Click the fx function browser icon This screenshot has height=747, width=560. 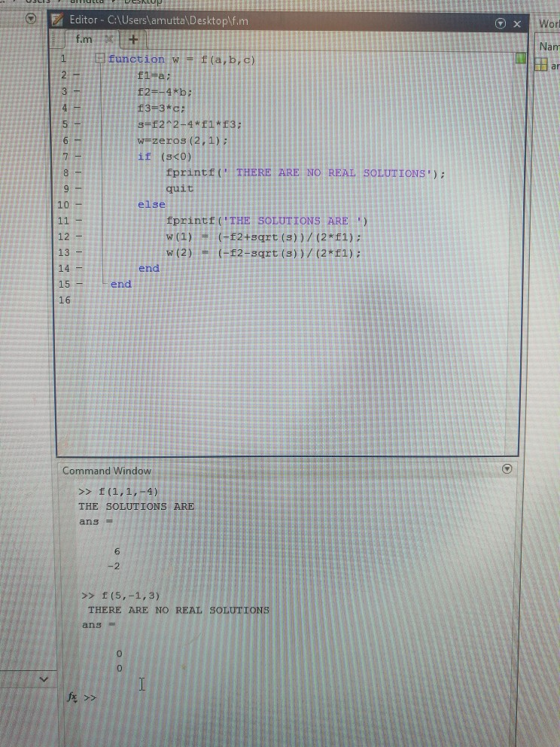click(x=72, y=697)
